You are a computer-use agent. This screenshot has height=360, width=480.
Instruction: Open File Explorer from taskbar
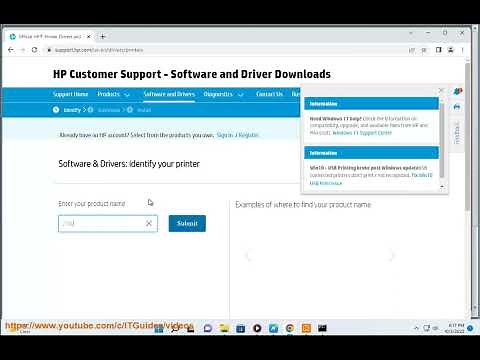(224, 328)
